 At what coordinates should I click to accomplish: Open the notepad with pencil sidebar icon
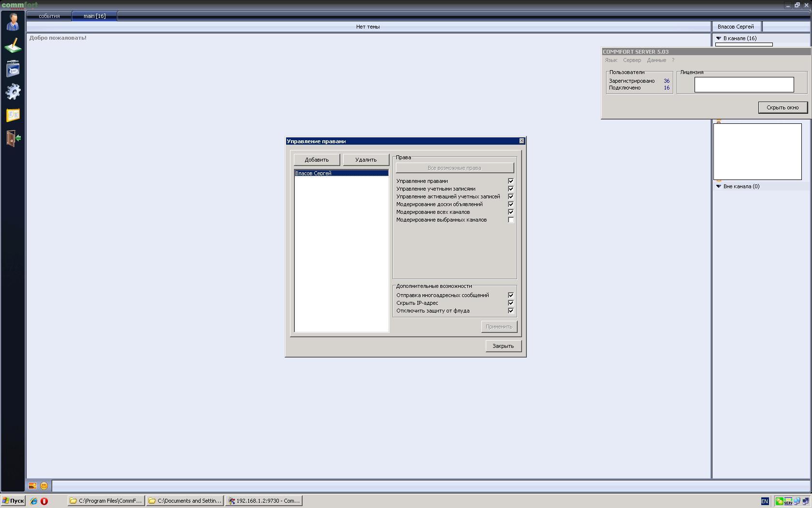pyautogui.click(x=13, y=45)
